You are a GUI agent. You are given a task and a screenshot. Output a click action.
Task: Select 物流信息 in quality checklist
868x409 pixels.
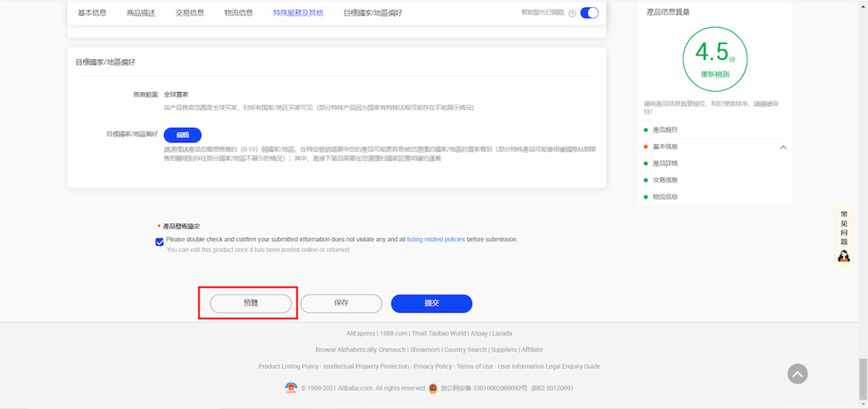tap(665, 196)
